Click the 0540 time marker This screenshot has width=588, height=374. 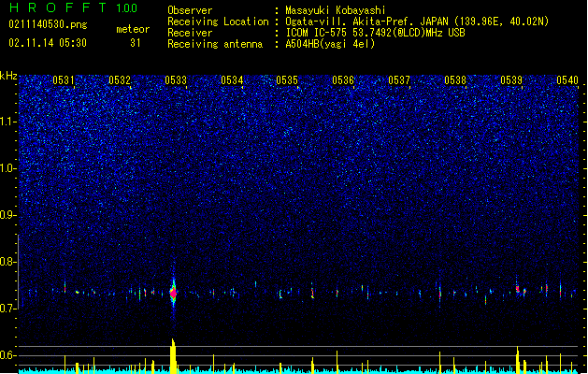[567, 80]
